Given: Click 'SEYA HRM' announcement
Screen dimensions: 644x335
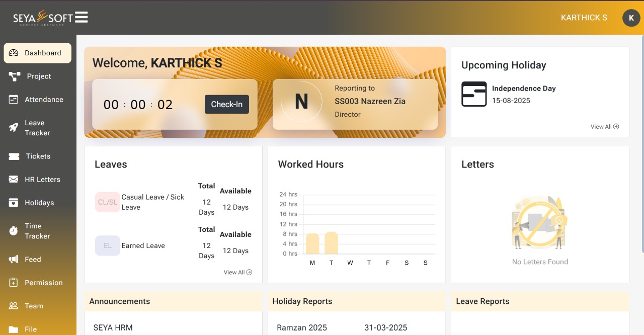Looking at the screenshot, I should (113, 327).
